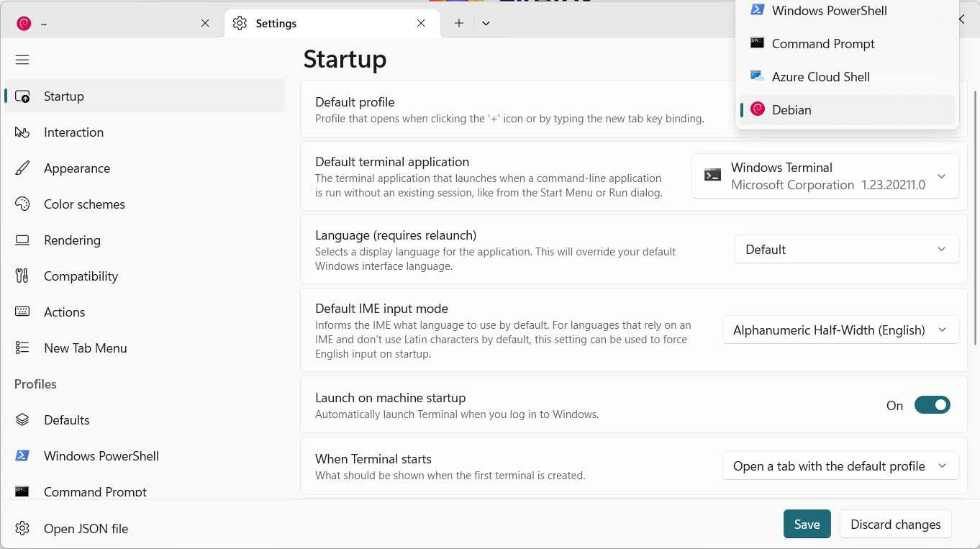This screenshot has width=980, height=549.
Task: Close the Settings tab
Action: (x=421, y=23)
